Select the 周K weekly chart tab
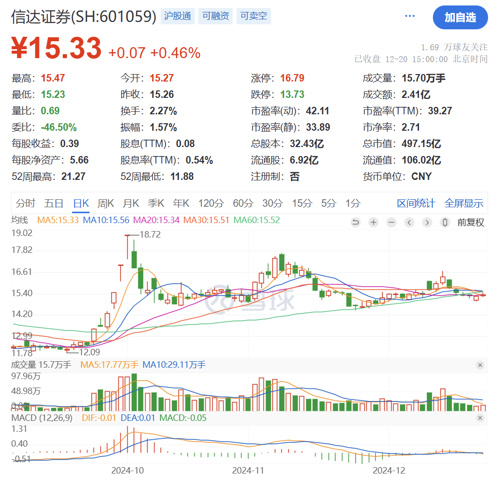Image resolution: width=500 pixels, height=482 pixels. (x=106, y=203)
